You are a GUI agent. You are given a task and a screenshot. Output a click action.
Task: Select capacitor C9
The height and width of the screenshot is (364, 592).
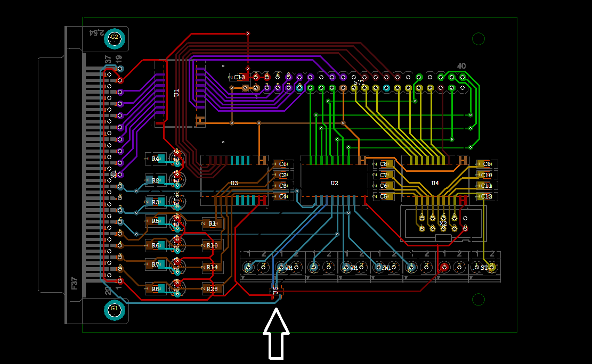click(x=487, y=164)
